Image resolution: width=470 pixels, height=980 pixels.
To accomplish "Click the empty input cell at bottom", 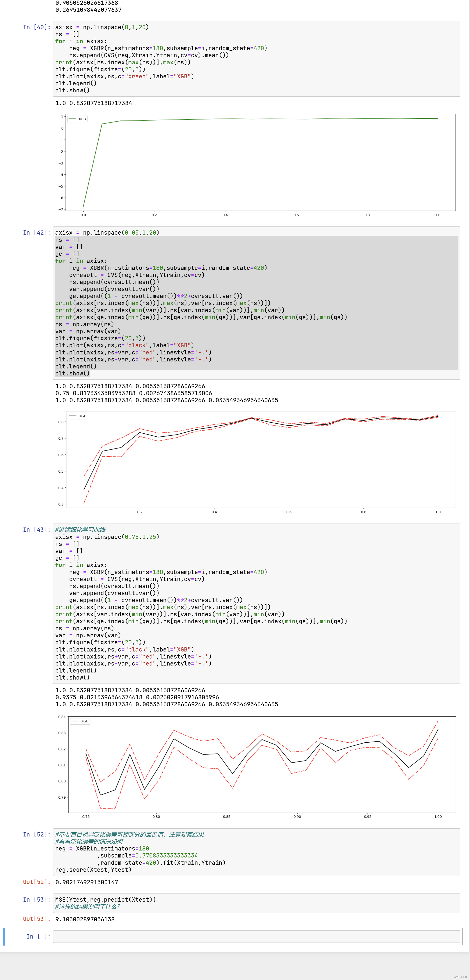I will [x=257, y=936].
